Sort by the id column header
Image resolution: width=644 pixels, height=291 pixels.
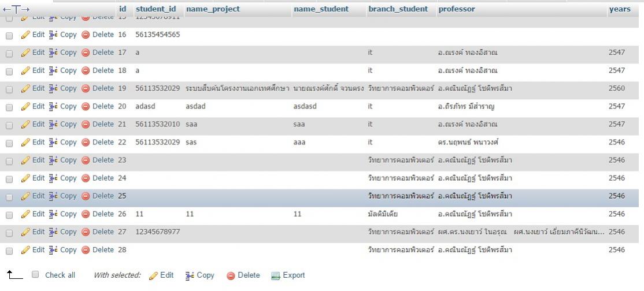(123, 9)
